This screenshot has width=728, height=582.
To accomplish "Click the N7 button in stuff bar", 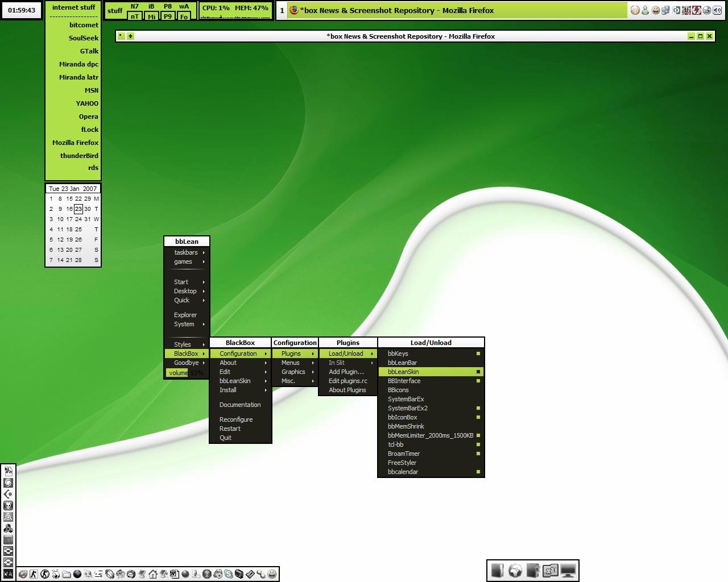I will click(x=134, y=7).
